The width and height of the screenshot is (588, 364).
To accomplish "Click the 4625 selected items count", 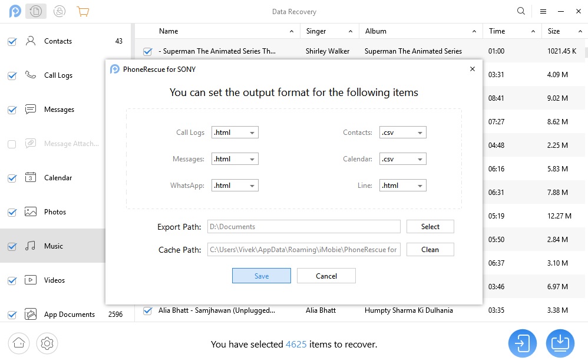I will pyautogui.click(x=296, y=344).
